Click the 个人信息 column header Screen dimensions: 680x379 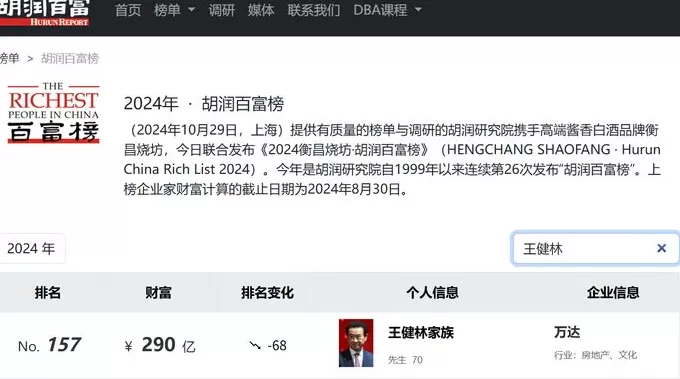[432, 293]
